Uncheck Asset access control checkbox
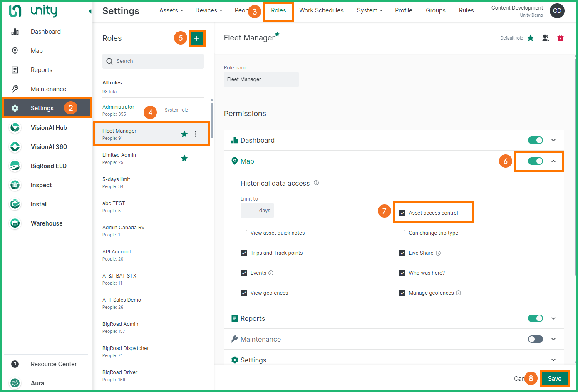This screenshot has width=578, height=392. click(x=402, y=213)
